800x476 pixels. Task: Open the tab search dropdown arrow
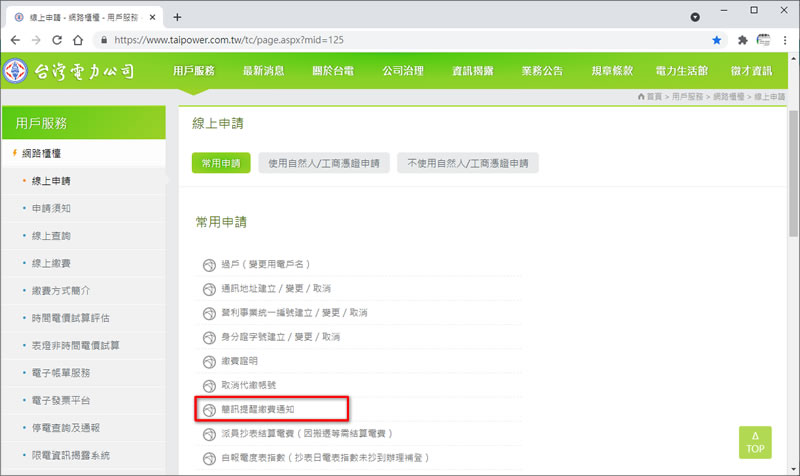pos(695,17)
